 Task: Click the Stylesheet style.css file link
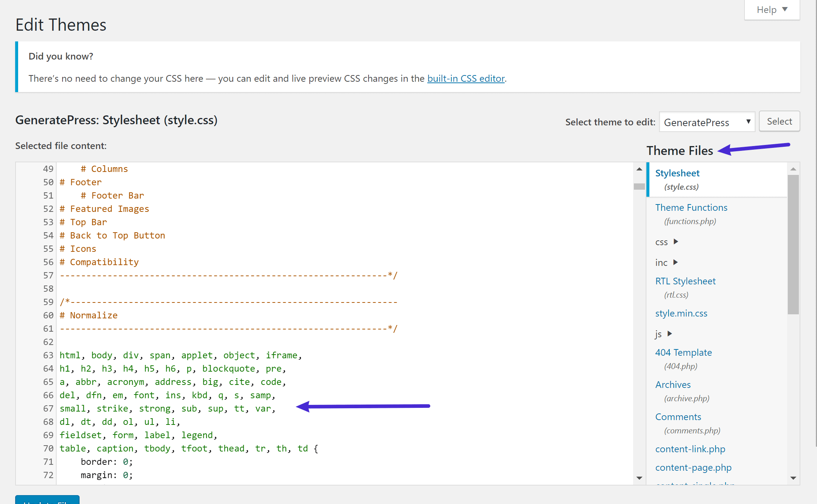click(677, 173)
